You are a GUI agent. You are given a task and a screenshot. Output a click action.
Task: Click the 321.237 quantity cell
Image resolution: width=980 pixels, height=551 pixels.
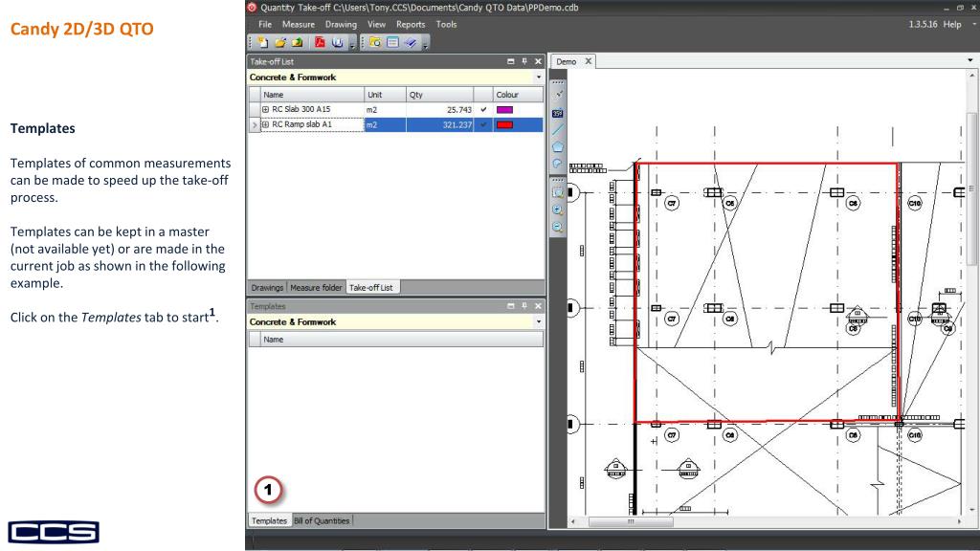[x=440, y=124]
